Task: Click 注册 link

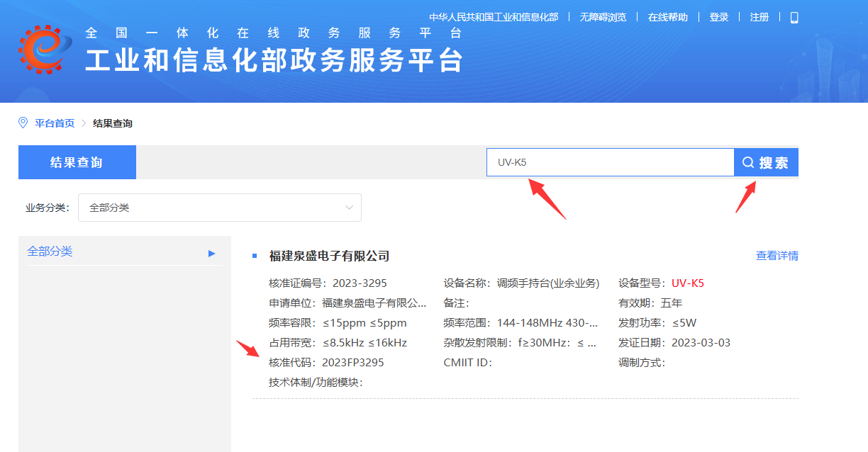Action: (759, 17)
